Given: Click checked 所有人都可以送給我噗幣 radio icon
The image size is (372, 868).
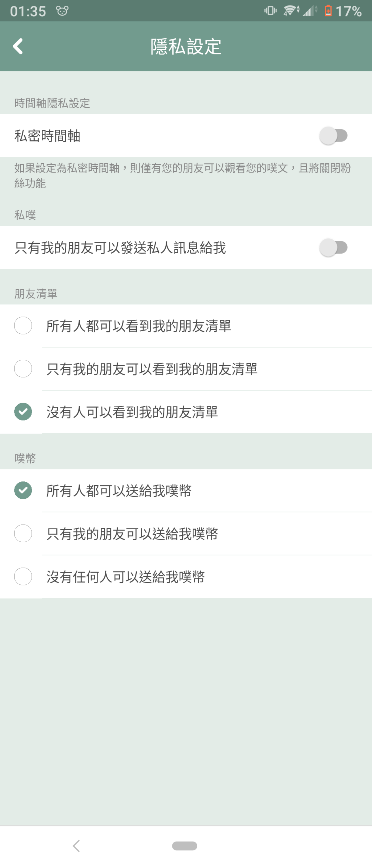Looking at the screenshot, I should (x=23, y=490).
